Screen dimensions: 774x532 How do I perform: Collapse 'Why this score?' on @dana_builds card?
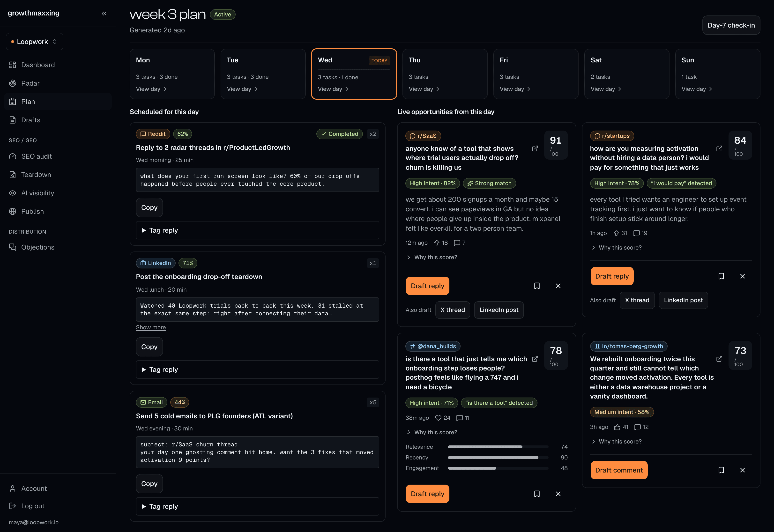(432, 432)
